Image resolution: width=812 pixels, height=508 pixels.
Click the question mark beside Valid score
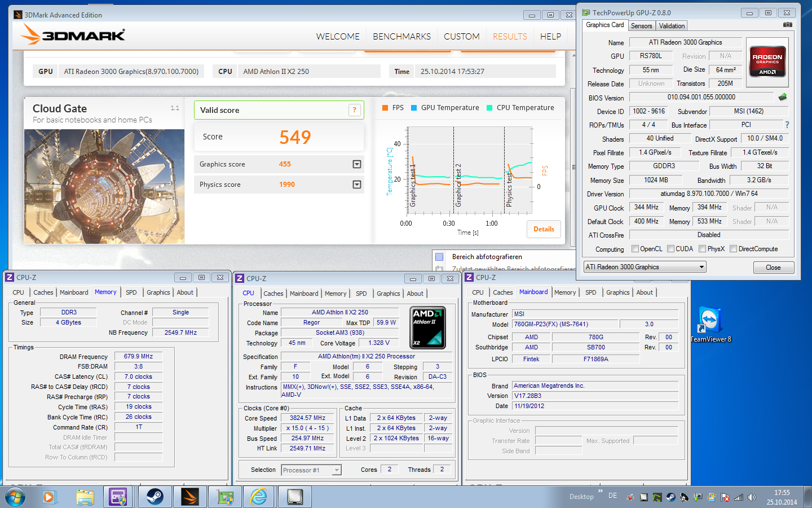354,110
